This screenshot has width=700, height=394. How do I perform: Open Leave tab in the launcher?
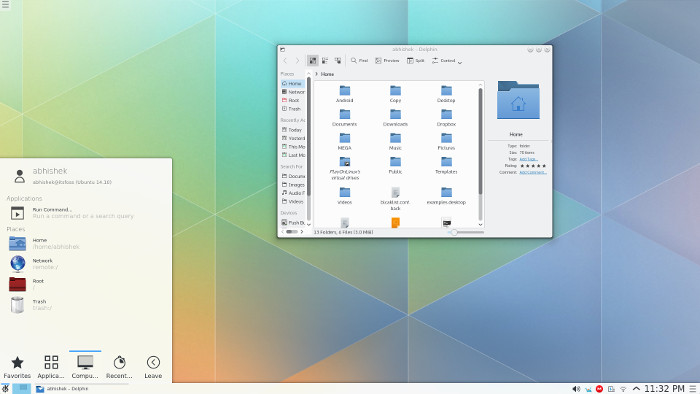pos(153,367)
